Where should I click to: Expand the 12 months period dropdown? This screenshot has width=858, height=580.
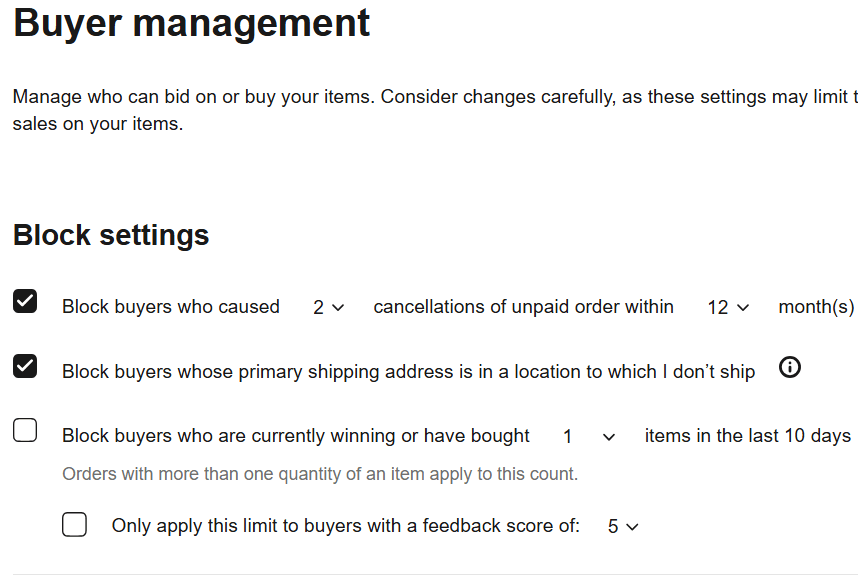point(728,308)
